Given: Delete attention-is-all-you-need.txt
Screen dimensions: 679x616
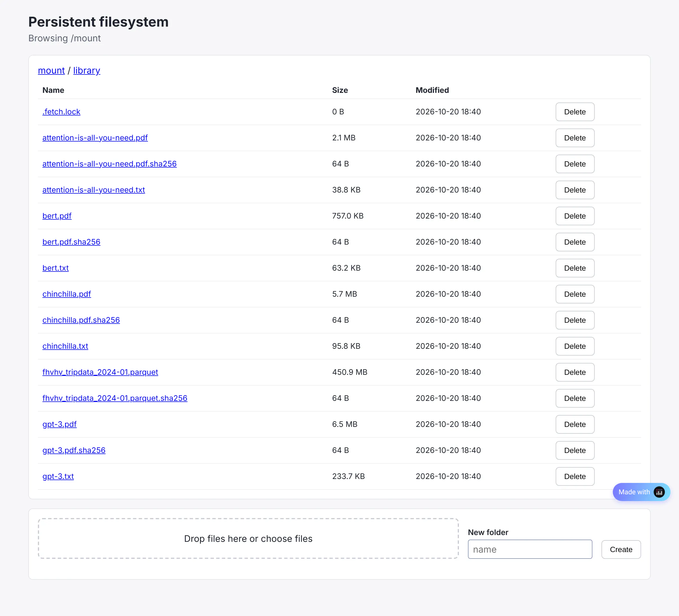Looking at the screenshot, I should pos(575,190).
